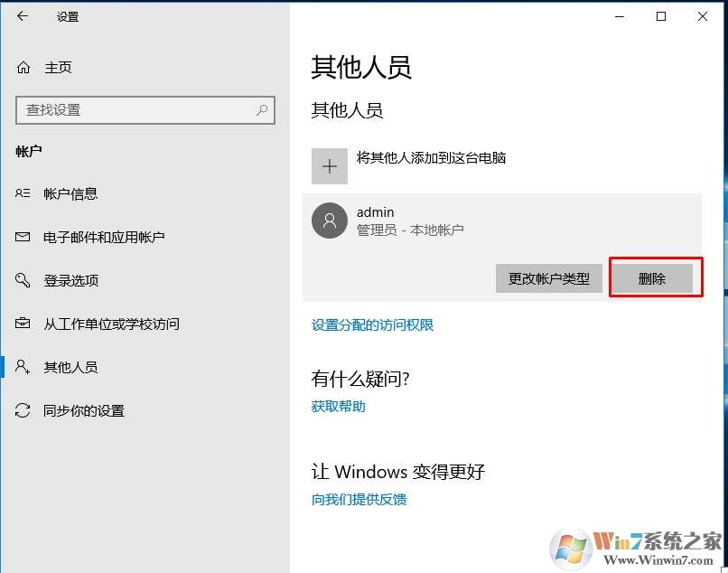Open 向我们提供反馈 link
Screen dimensions: 728x573
[x=359, y=500]
